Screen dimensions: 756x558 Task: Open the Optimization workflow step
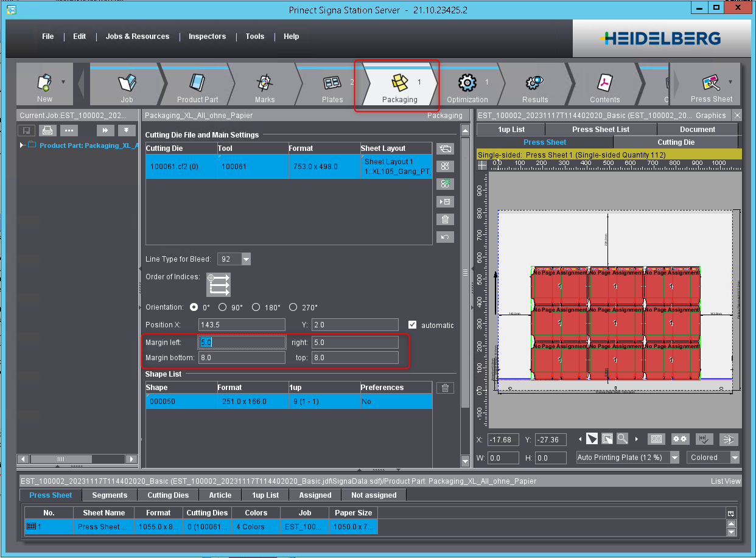click(x=467, y=85)
